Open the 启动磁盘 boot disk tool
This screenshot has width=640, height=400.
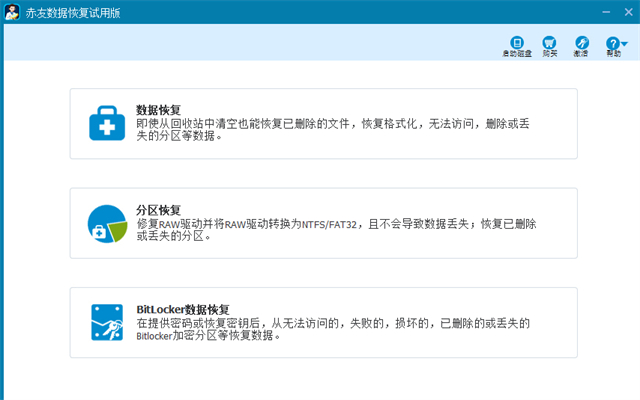pyautogui.click(x=517, y=46)
